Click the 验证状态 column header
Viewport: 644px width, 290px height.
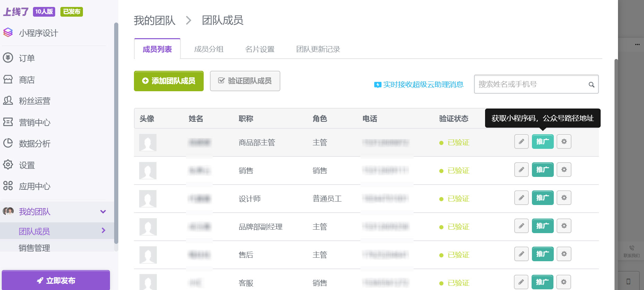[454, 119]
